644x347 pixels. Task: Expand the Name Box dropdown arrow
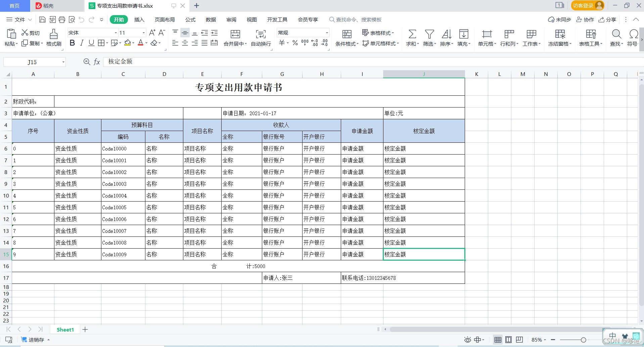pyautogui.click(x=63, y=62)
